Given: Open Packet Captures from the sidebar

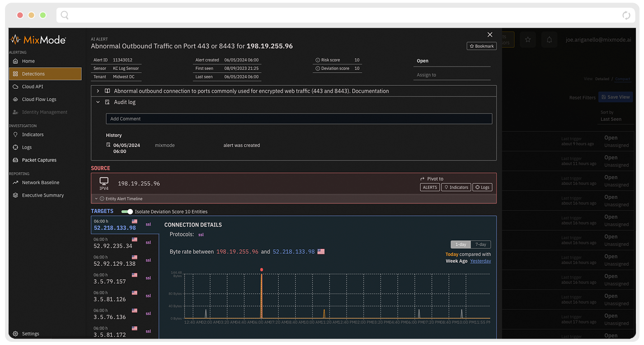Looking at the screenshot, I should click(x=39, y=160).
